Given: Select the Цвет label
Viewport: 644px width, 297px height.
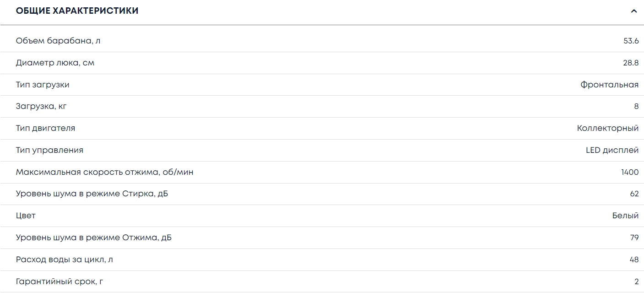Looking at the screenshot, I should click(26, 216).
